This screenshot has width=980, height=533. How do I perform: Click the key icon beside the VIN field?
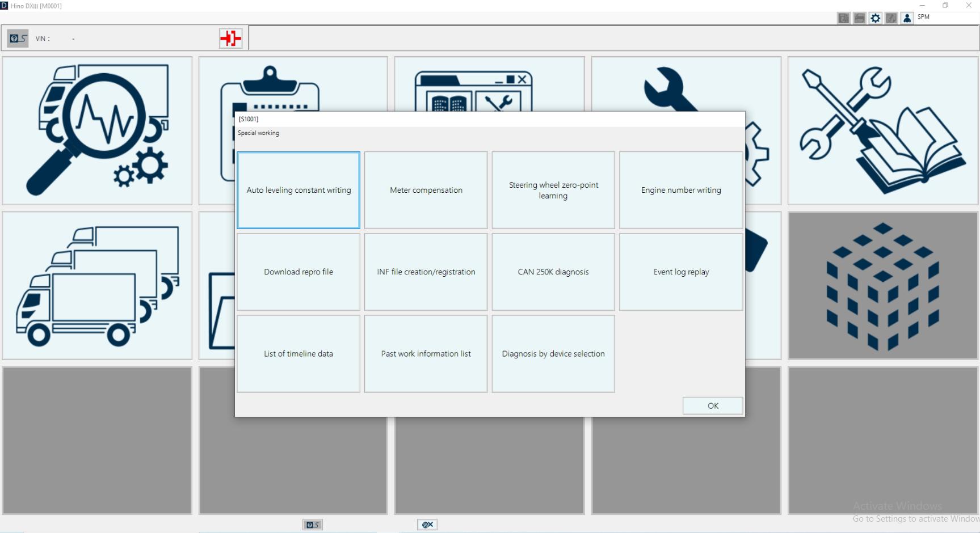coord(17,38)
